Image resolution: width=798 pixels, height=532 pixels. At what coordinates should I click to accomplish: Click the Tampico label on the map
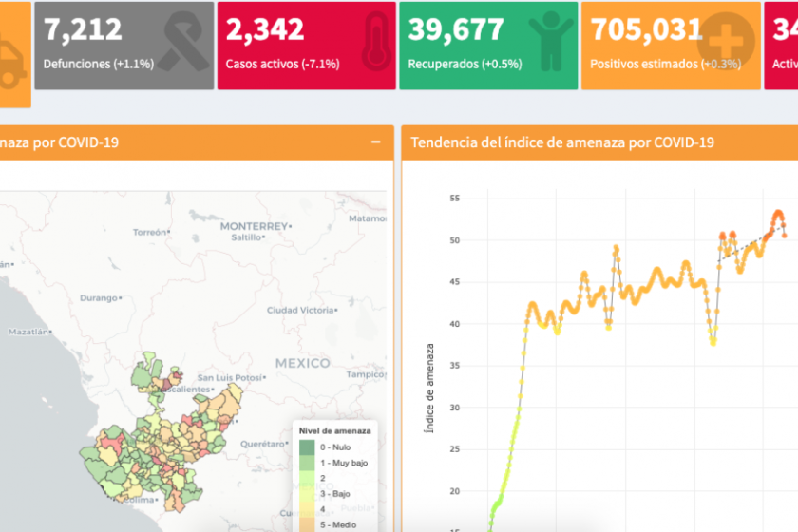point(366,374)
